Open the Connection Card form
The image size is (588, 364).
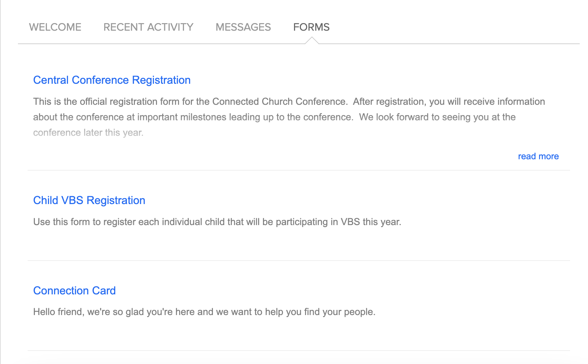[74, 291]
